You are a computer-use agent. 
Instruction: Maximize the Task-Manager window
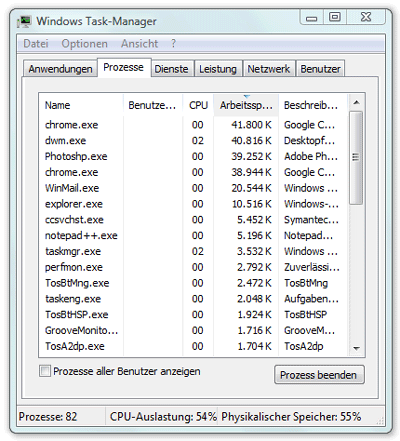[x=335, y=17]
